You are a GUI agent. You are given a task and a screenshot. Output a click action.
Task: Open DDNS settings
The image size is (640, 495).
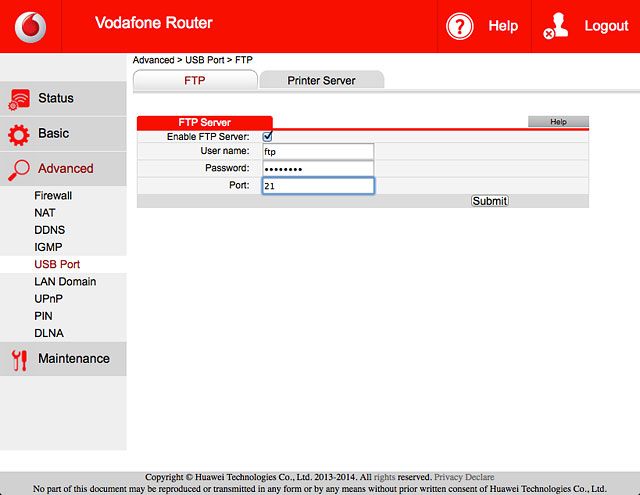click(49, 230)
